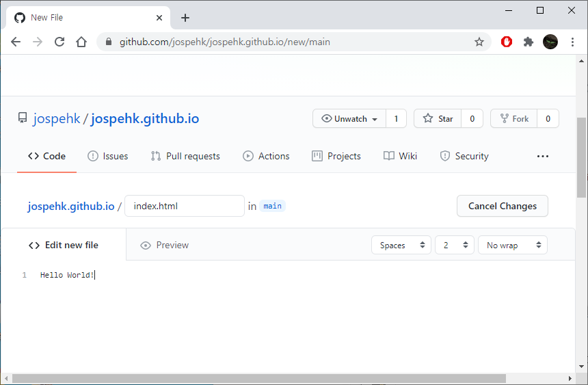588x385 pixels.
Task: Open the red ad blocker extension icon
Action: click(506, 42)
